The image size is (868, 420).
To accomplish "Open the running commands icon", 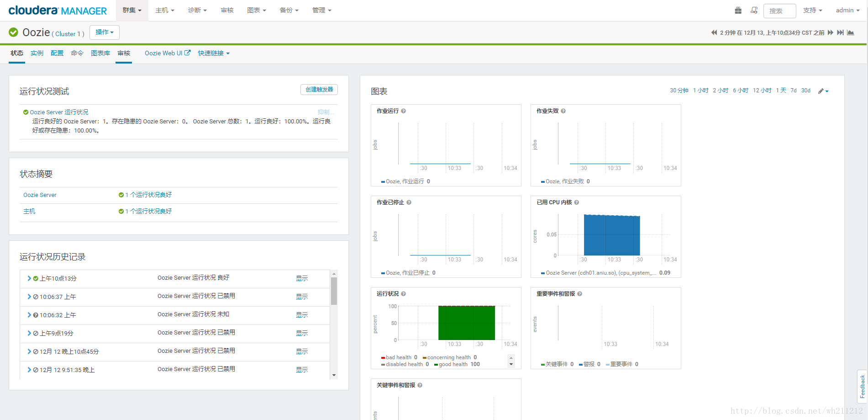I will pos(754,10).
